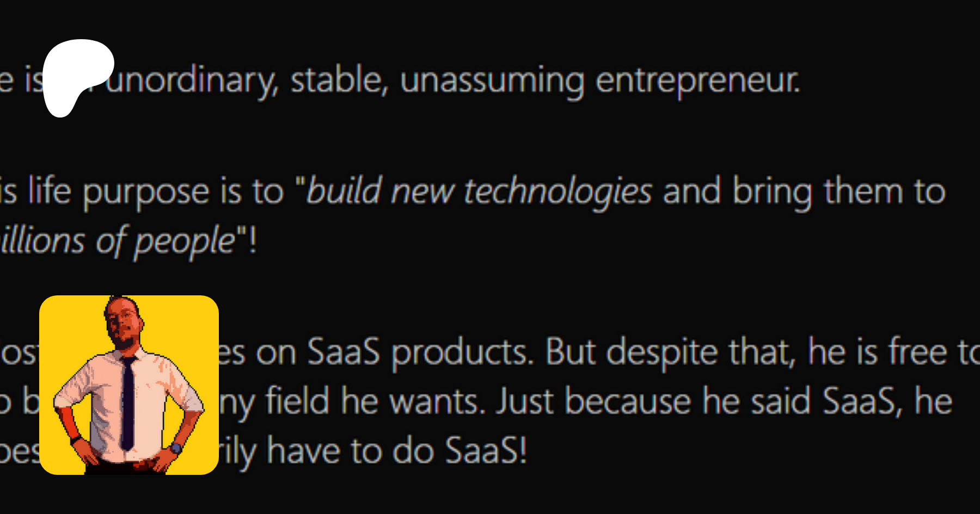Click the word "stable" in first line

(x=339, y=80)
